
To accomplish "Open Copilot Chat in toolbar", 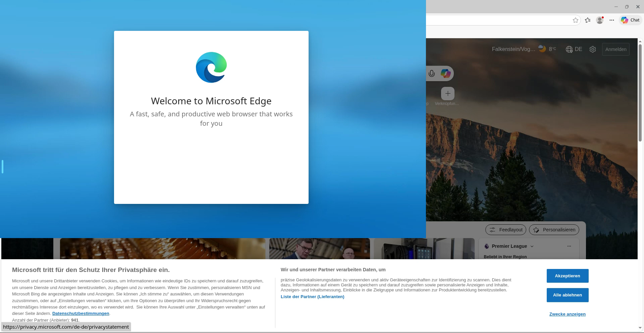I will (630, 20).
